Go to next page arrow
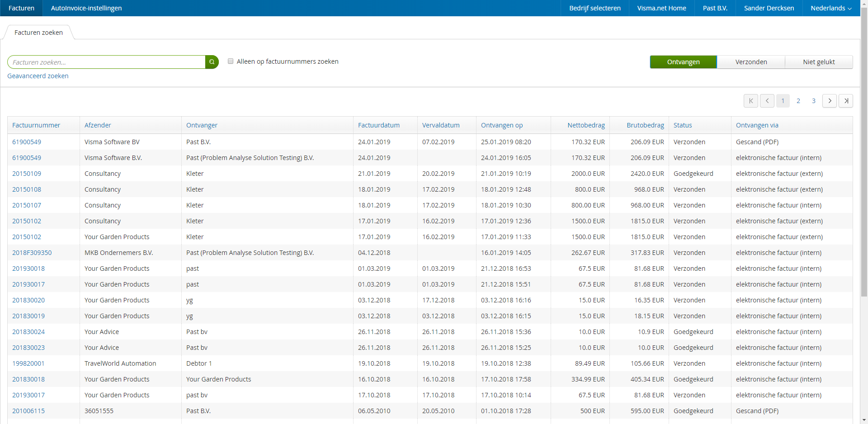The image size is (868, 424). click(x=830, y=101)
